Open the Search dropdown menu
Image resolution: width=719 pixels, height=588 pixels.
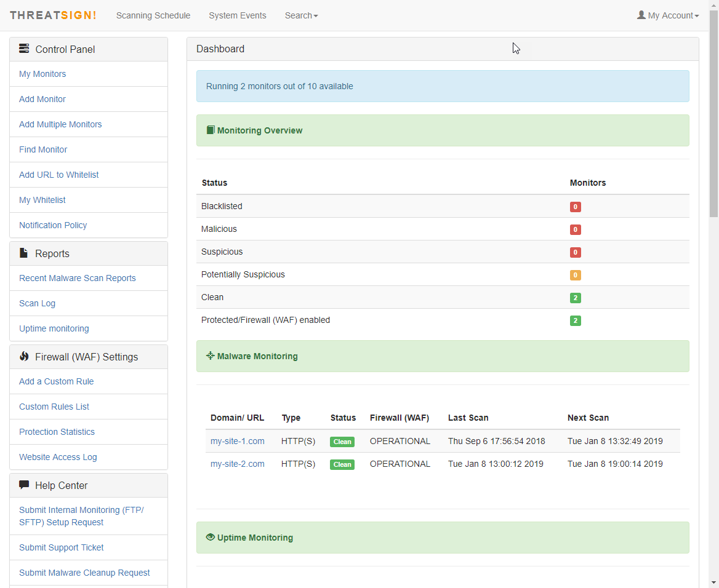click(x=301, y=15)
